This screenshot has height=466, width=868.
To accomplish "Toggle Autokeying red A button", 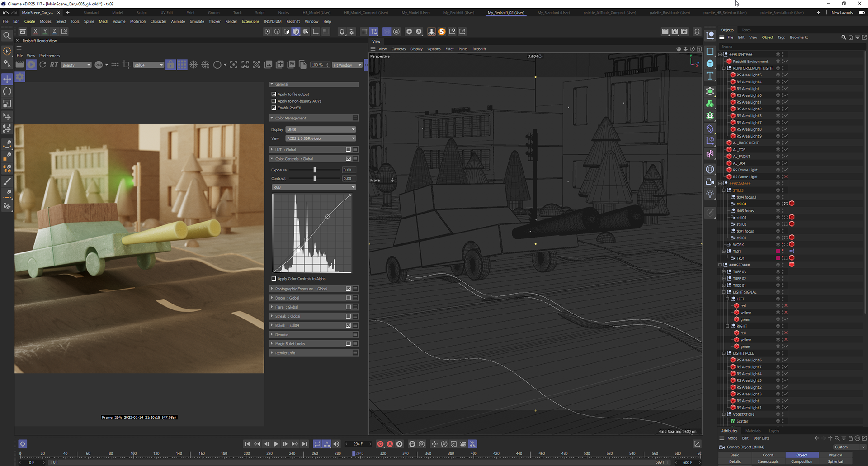I will pyautogui.click(x=390, y=444).
